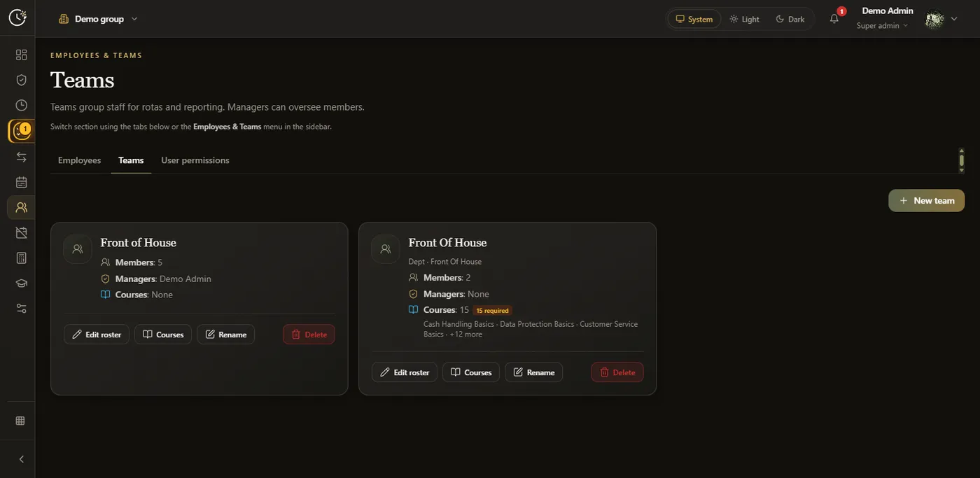Viewport: 980px width, 478px height.
Task: Switch to the Dark theme
Action: coord(790,19)
